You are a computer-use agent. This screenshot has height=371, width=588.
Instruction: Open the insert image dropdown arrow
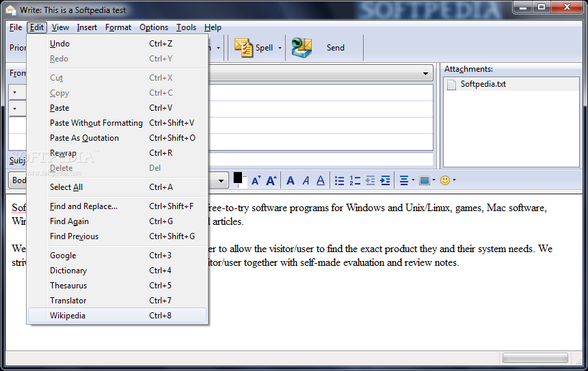click(434, 180)
